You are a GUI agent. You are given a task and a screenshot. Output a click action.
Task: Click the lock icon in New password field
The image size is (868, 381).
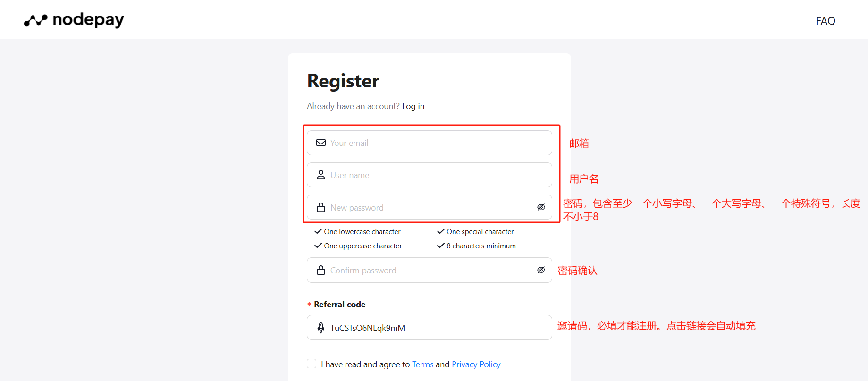click(321, 207)
